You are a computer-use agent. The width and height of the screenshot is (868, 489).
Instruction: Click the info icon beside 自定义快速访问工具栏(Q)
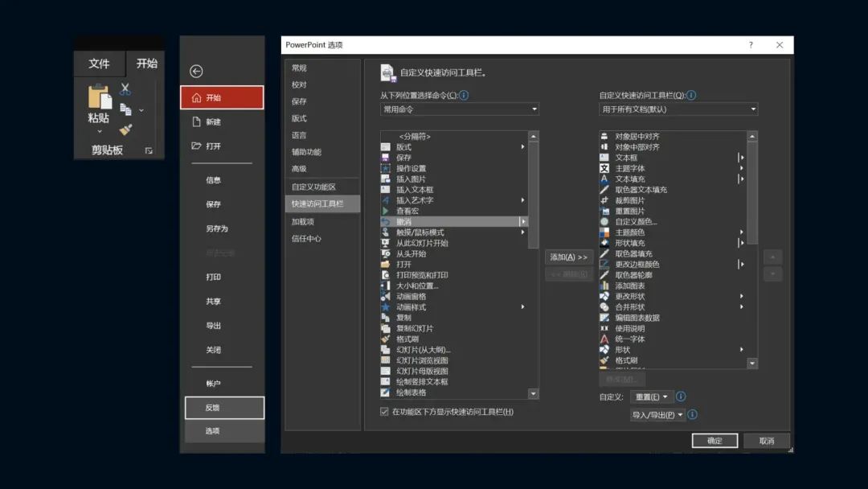click(x=691, y=95)
